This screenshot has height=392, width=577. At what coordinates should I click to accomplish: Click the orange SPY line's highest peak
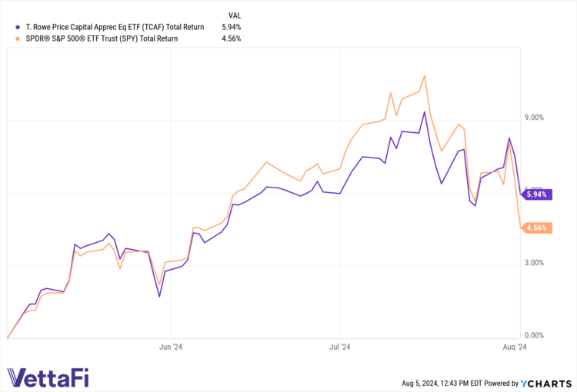(425, 76)
